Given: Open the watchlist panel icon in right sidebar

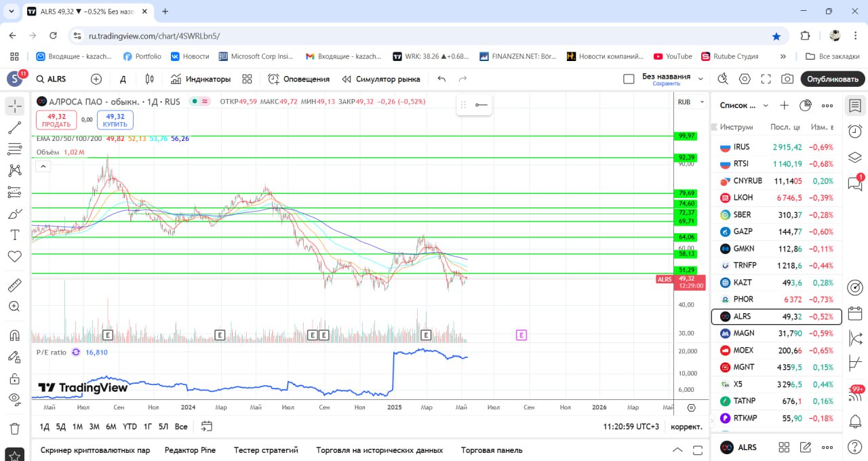Looking at the screenshot, I should tap(854, 106).
